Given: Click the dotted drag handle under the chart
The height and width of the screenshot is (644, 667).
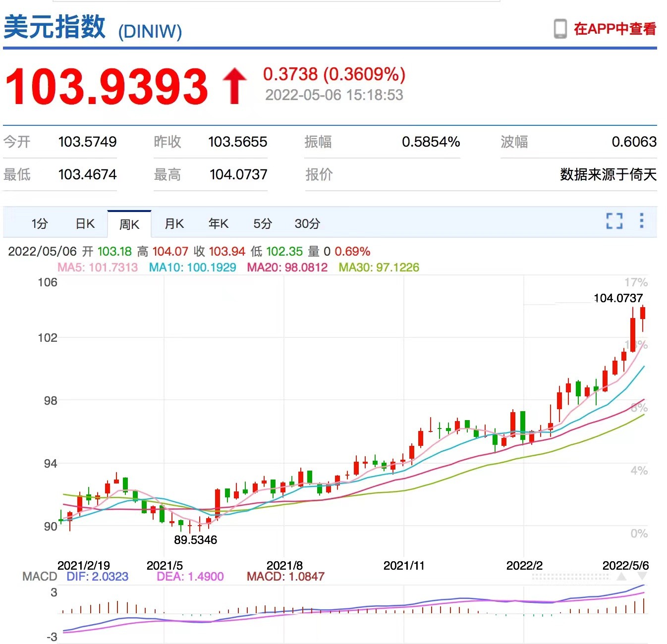Looking at the screenshot, I should click(x=570, y=577).
